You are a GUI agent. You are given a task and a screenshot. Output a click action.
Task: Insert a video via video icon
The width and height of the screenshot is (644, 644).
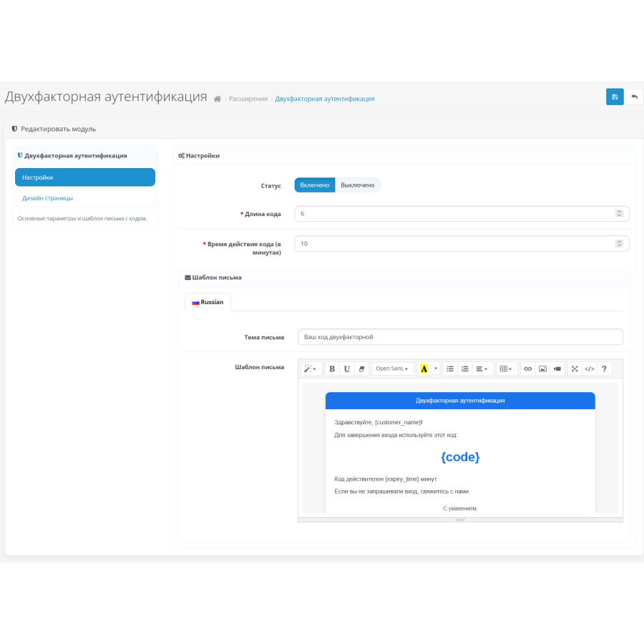(557, 369)
